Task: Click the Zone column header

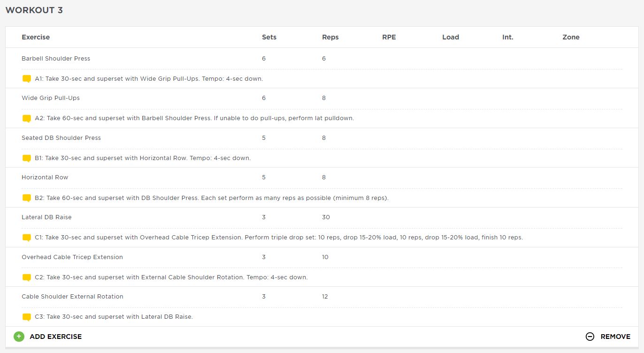Action: point(571,37)
